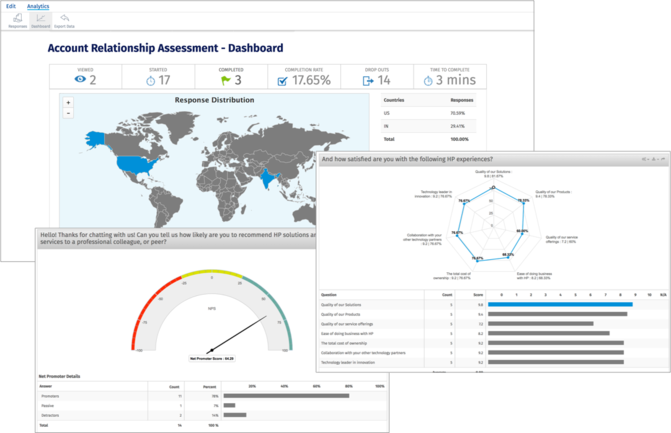Click the Viewed eye icon

80,79
